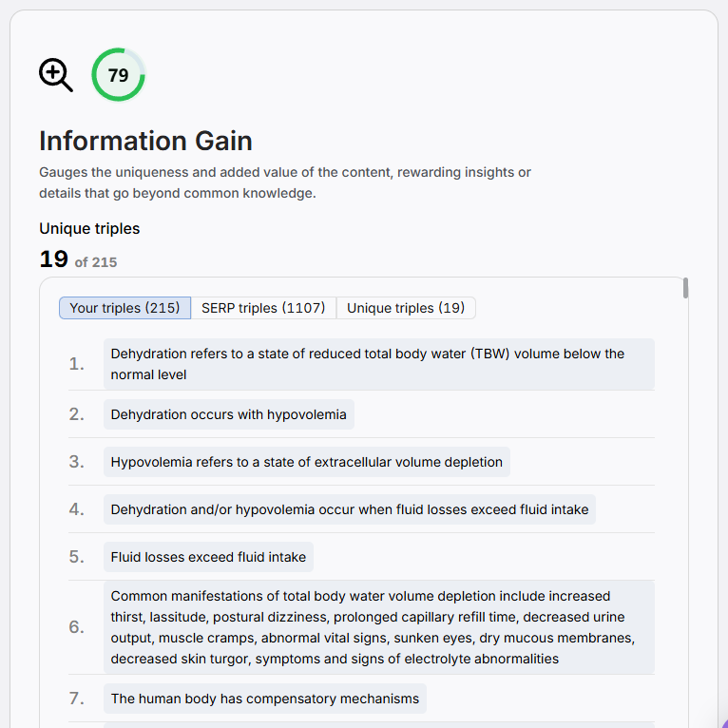This screenshot has height=728, width=728.
Task: Click the 'Dehydration occurs with hypovolemia' triple
Action: (x=228, y=414)
